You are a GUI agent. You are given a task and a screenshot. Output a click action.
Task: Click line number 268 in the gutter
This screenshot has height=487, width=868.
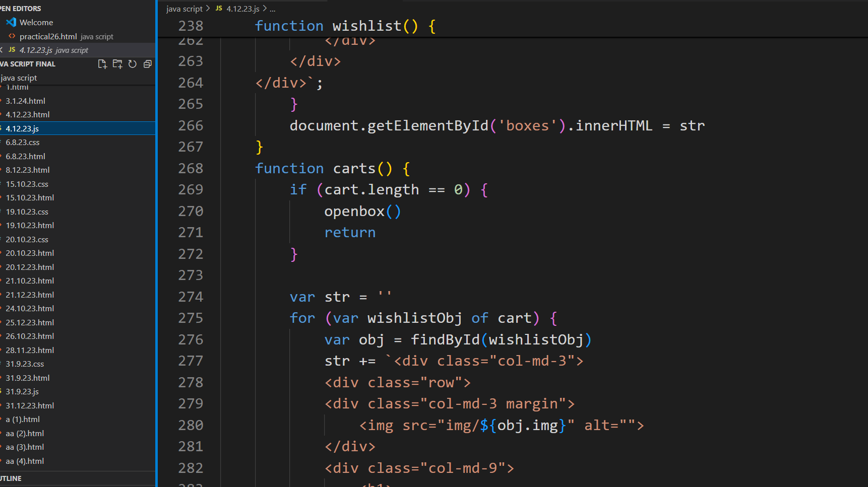click(191, 168)
